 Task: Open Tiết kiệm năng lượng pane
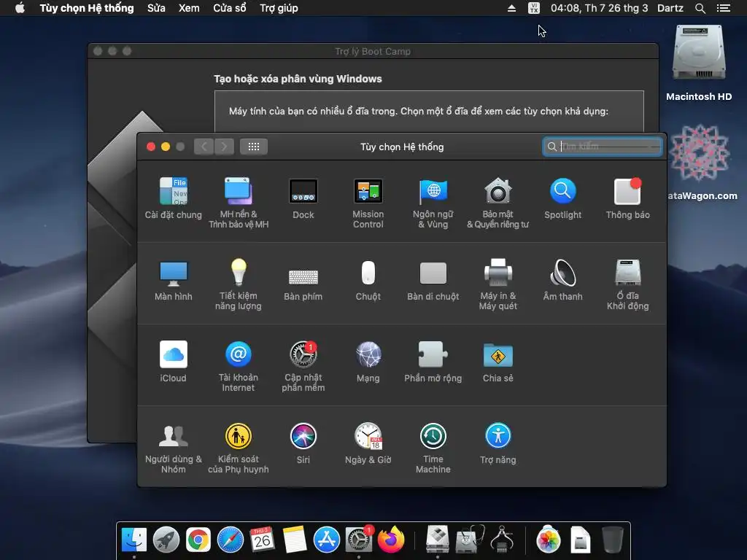point(239,284)
